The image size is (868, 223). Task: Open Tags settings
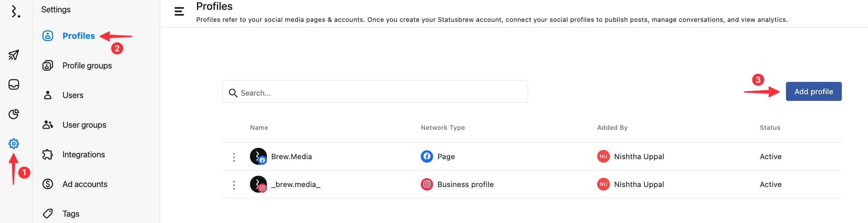point(71,214)
